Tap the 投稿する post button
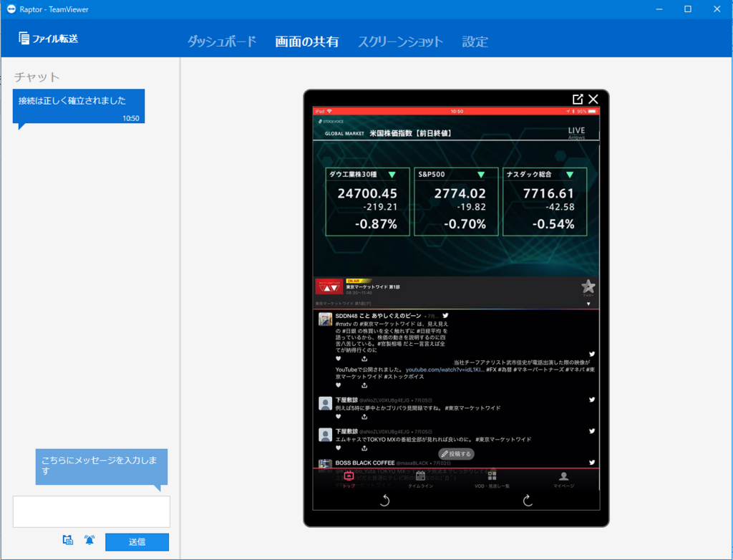 tap(456, 454)
